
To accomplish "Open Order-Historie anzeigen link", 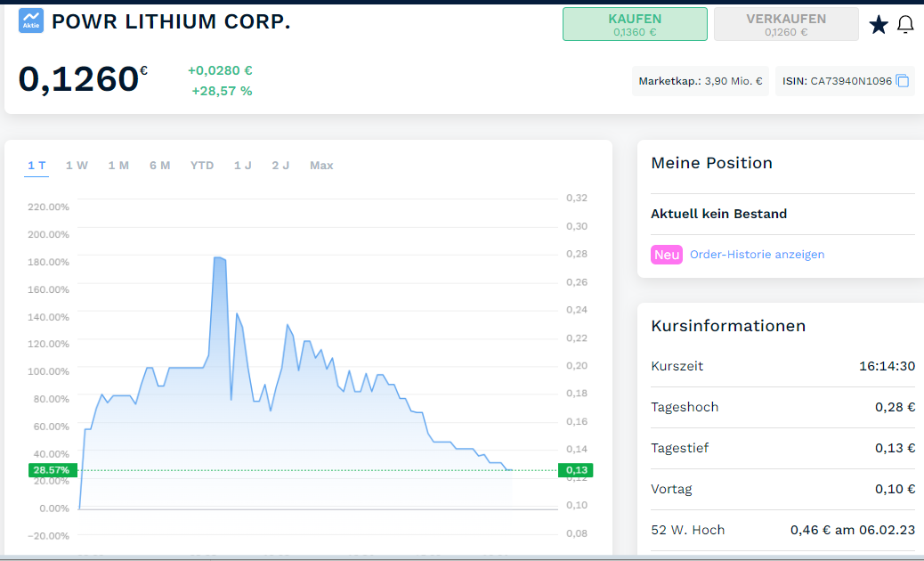I will coord(757,255).
